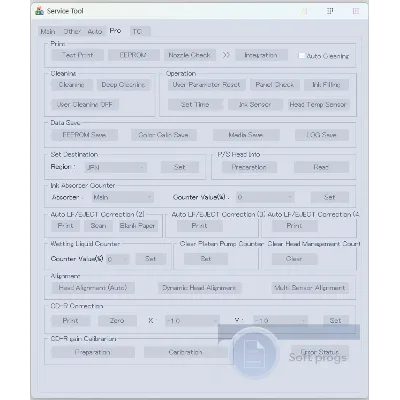The height and width of the screenshot is (400, 400).
Task: Click Set in Wetting Liquid Counter
Action: pyautogui.click(x=151, y=259)
